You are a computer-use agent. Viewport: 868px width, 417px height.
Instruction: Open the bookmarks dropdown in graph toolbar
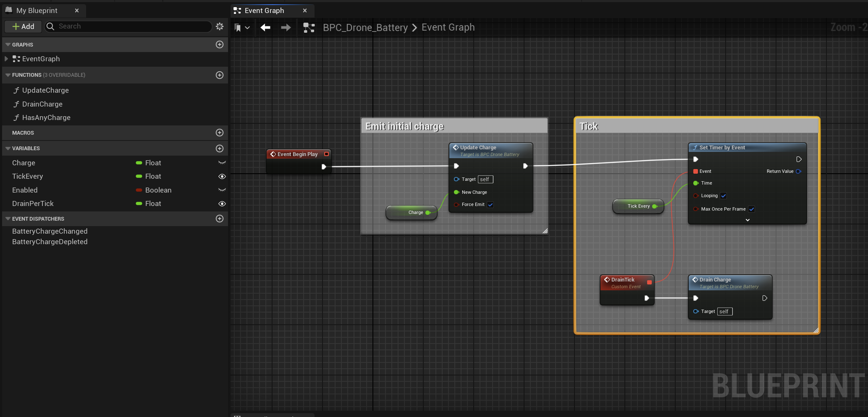[242, 28]
